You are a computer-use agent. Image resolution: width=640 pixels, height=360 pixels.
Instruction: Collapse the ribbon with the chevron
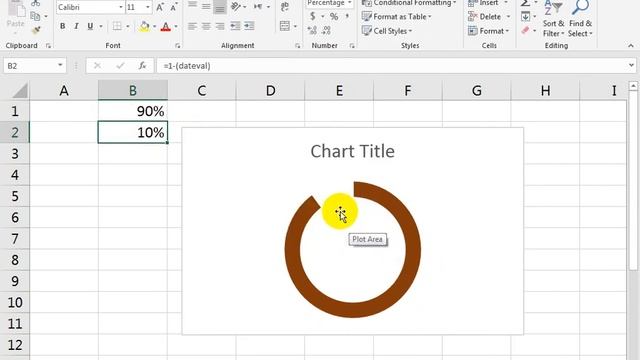point(631,46)
